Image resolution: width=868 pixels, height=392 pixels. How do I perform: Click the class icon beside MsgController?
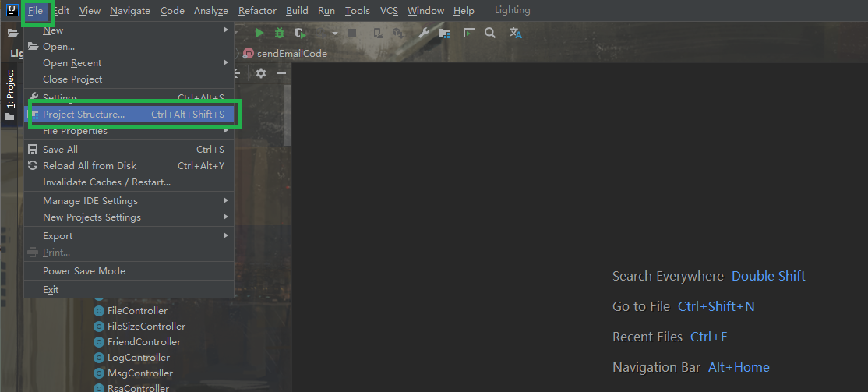point(99,373)
